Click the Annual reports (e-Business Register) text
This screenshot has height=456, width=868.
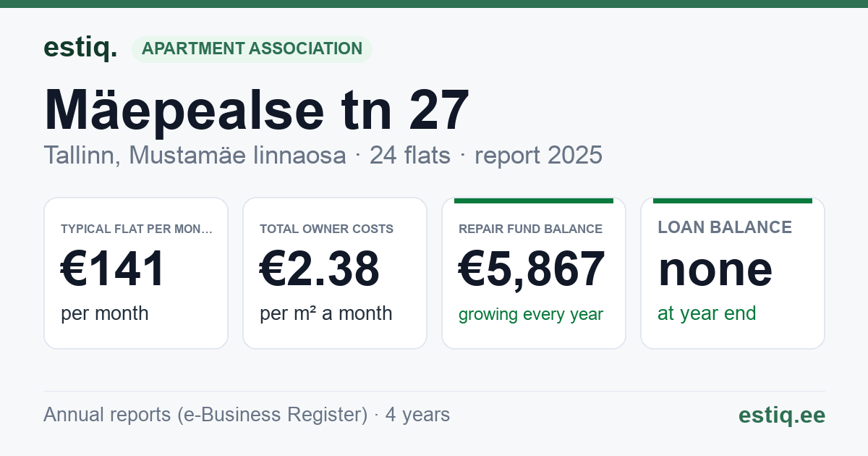205,415
